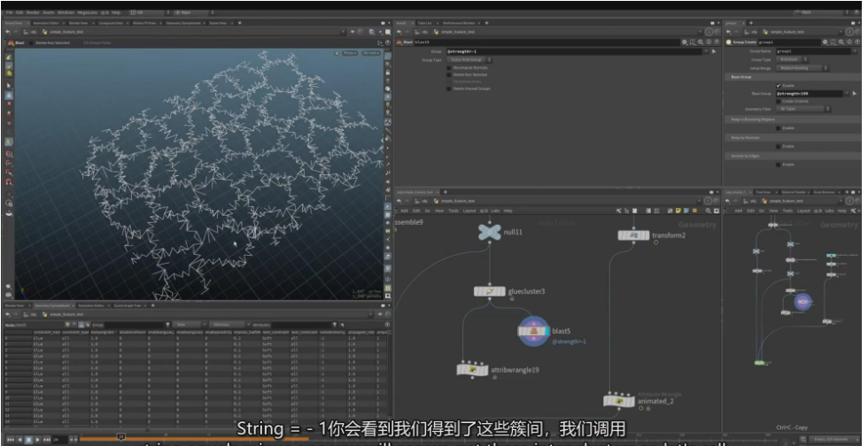
Task: Uncheck Base Group Enable checkbox
Action: (x=778, y=86)
